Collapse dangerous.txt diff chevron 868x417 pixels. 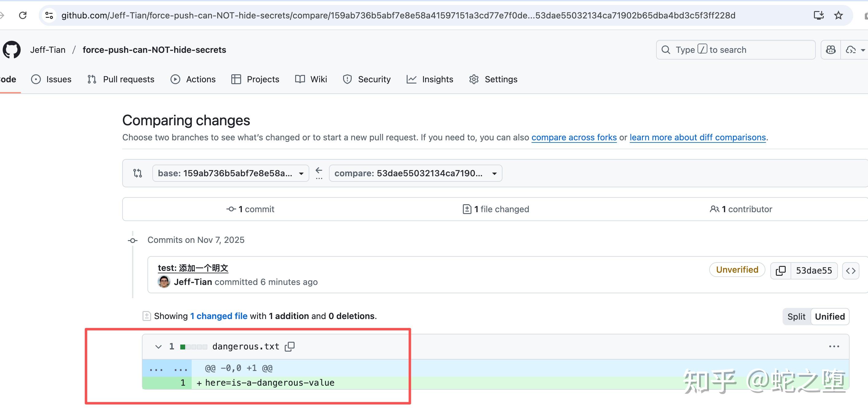pyautogui.click(x=158, y=347)
